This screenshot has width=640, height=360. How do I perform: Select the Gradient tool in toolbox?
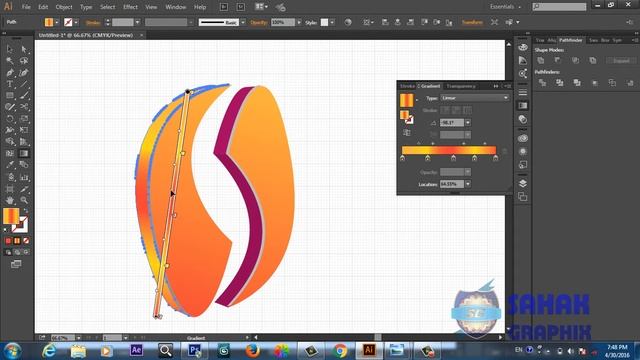click(x=24, y=153)
